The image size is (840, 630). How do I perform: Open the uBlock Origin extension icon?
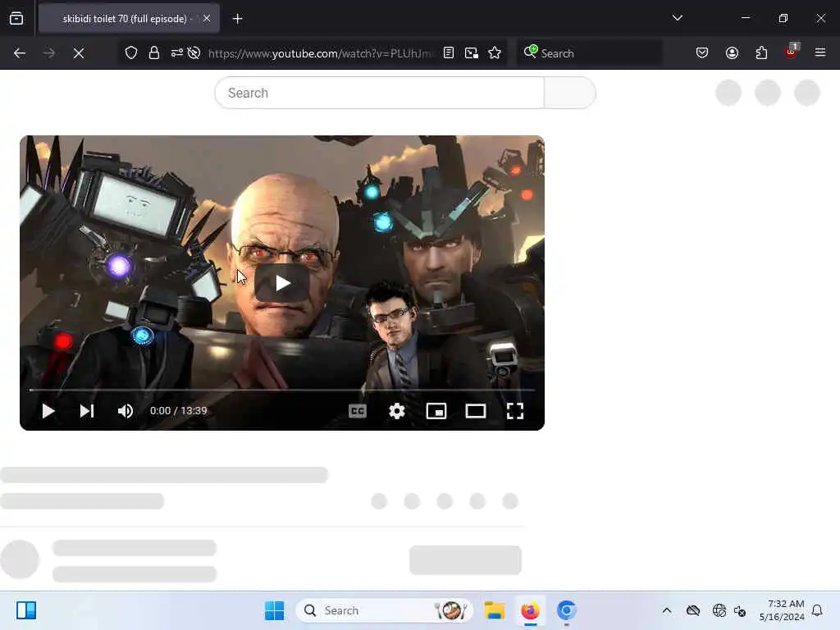(792, 52)
